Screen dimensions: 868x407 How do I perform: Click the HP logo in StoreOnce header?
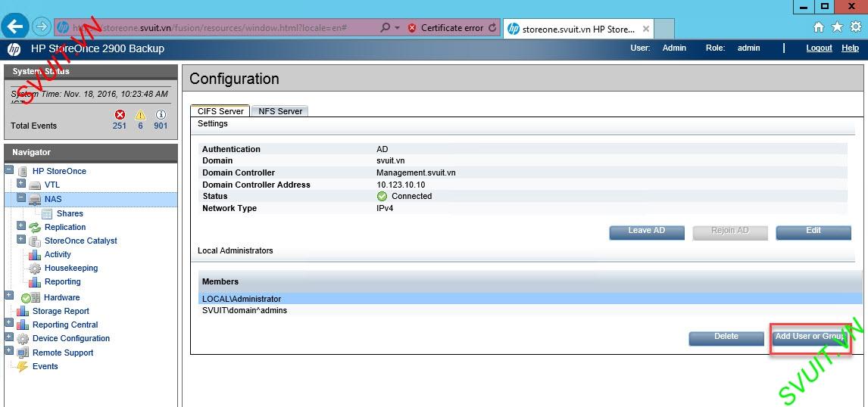pyautogui.click(x=14, y=48)
